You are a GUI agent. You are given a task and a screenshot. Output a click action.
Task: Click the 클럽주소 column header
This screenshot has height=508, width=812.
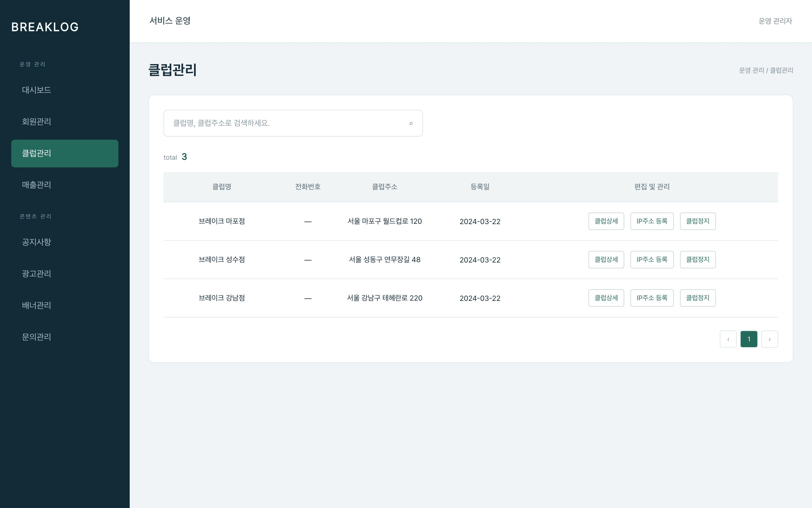(385, 187)
